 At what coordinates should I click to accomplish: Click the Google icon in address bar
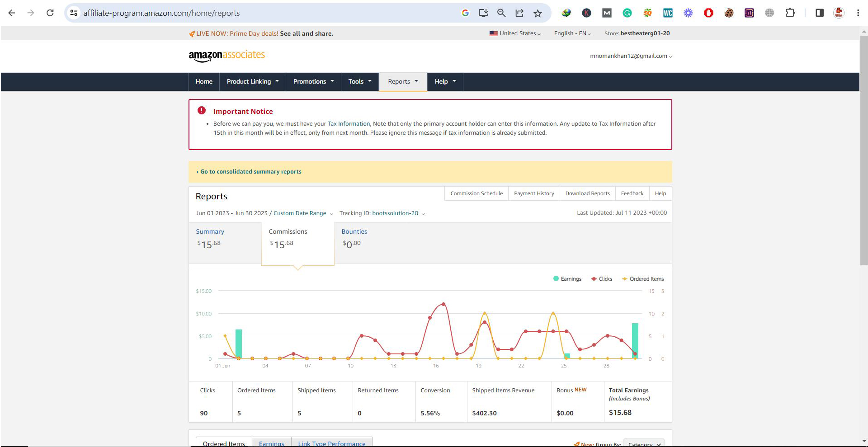click(x=465, y=13)
